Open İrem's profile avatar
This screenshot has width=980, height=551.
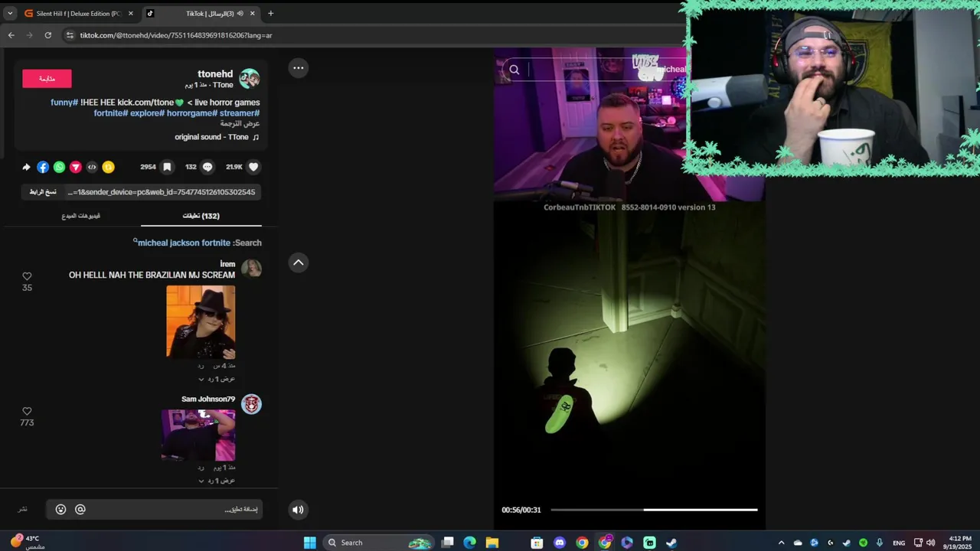point(251,268)
